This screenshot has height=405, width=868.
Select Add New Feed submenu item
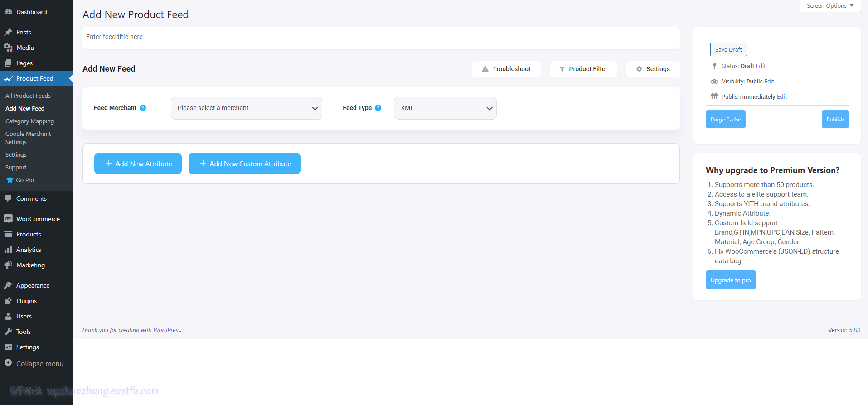pos(25,108)
